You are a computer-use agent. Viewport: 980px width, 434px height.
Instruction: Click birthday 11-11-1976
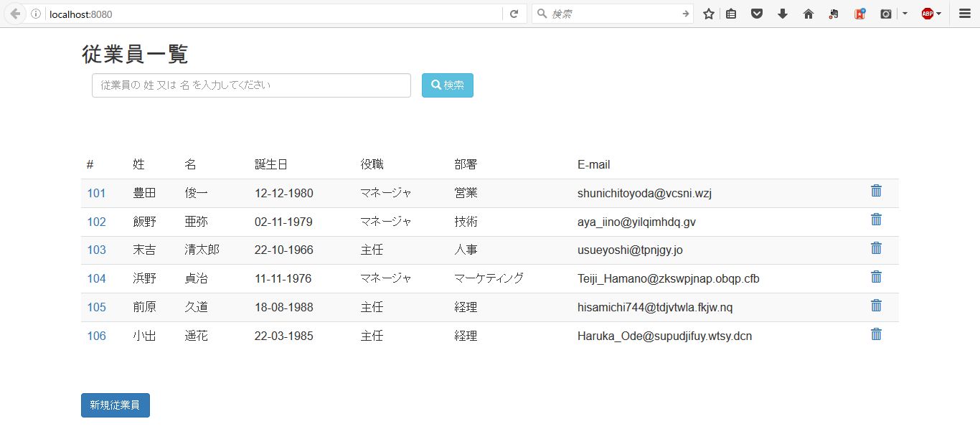pos(283,278)
